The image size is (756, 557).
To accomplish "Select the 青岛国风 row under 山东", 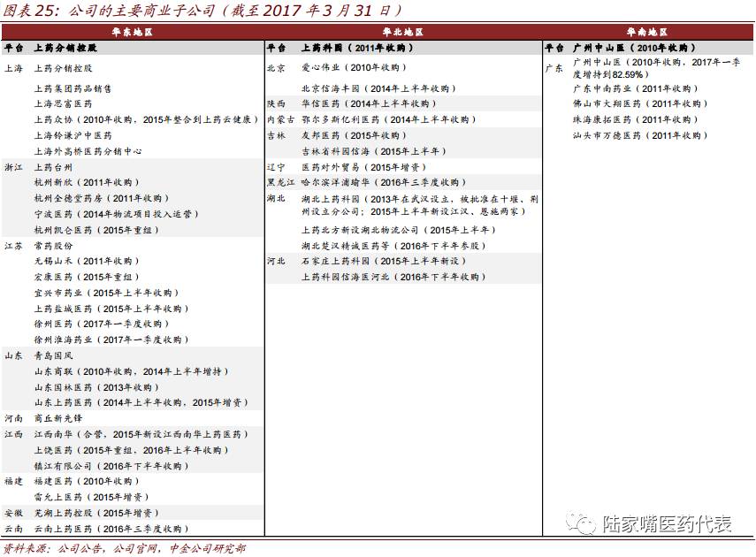I will point(53,355).
